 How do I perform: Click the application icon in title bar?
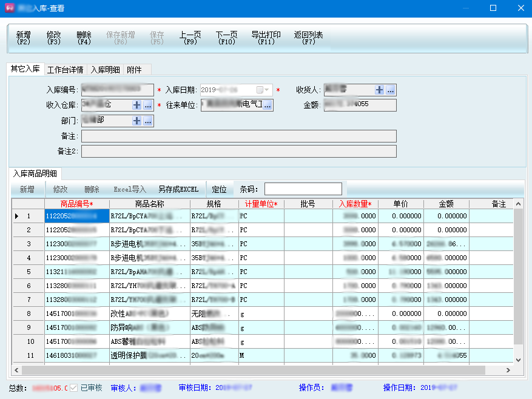coord(10,8)
